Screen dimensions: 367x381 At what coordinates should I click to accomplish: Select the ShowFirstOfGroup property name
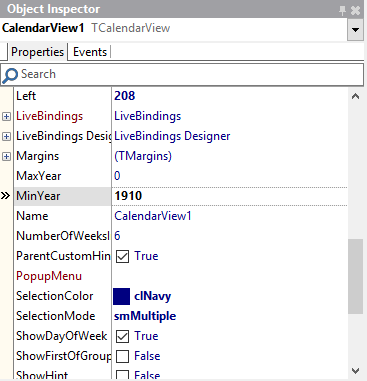pos(64,356)
